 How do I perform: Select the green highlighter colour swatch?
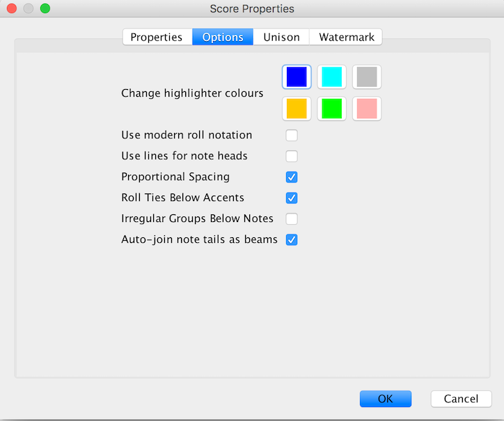(x=332, y=109)
